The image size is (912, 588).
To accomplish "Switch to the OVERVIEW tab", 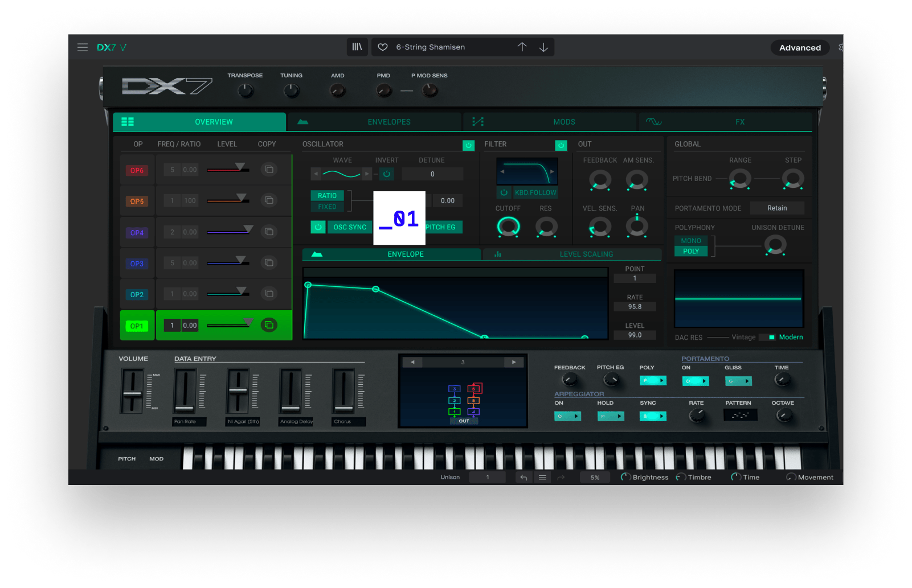I will click(199, 122).
